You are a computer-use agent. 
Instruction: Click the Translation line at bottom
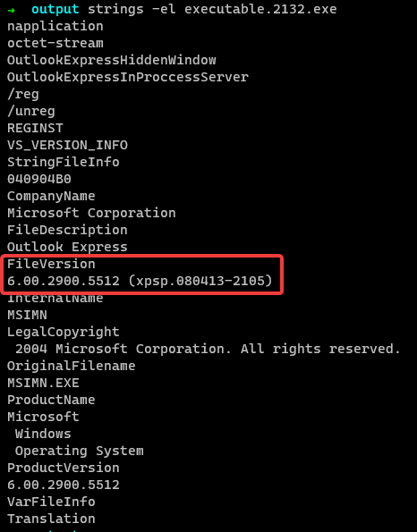pos(51,519)
